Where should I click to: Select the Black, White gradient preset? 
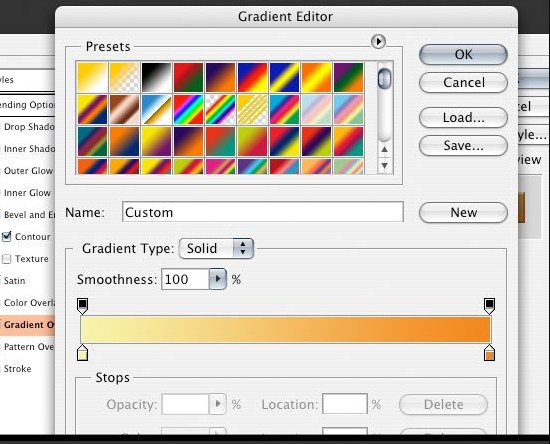click(x=156, y=78)
